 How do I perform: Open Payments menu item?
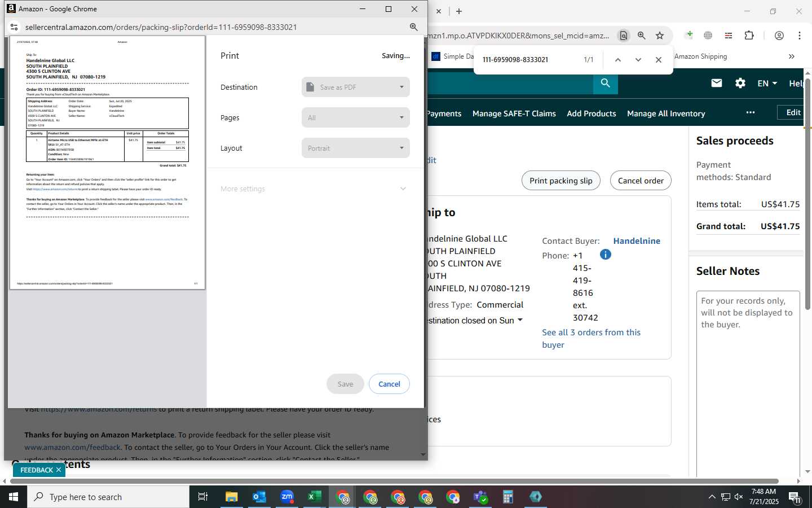[x=444, y=113]
